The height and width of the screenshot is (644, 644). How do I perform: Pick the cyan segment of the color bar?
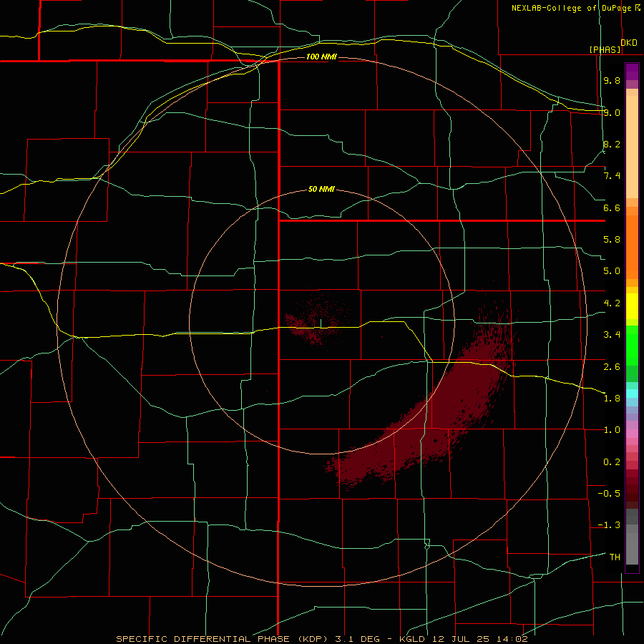click(x=632, y=394)
